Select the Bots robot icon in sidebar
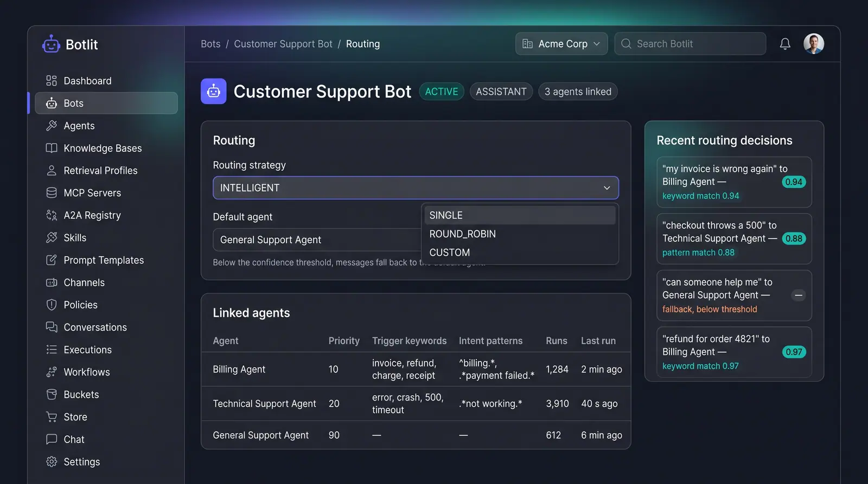 tap(52, 103)
